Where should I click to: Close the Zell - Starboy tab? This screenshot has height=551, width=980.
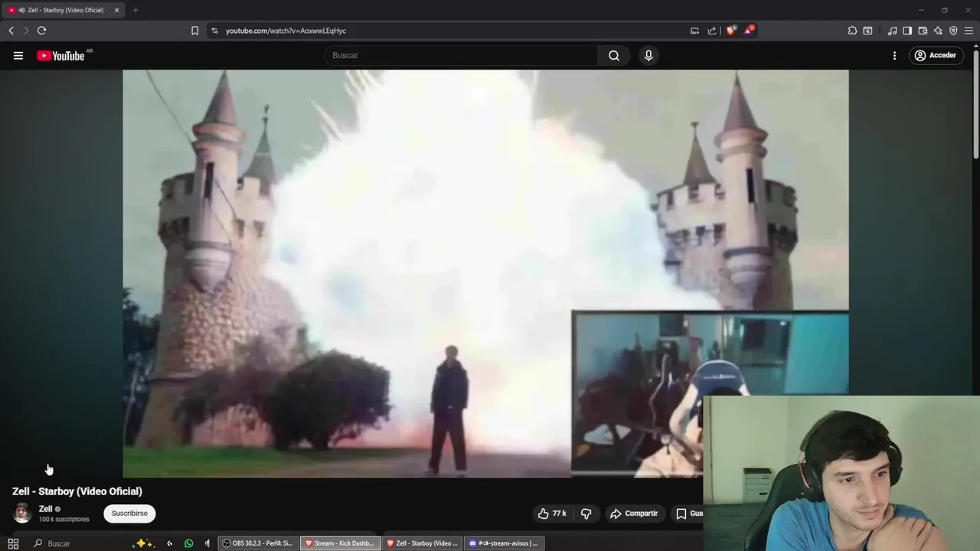pos(116,10)
